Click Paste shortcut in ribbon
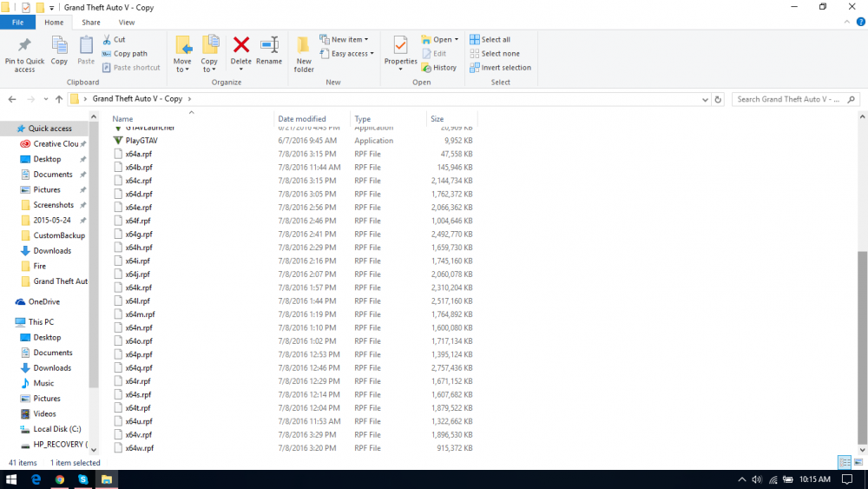Viewport: 868px width, 489px height. 131,68
